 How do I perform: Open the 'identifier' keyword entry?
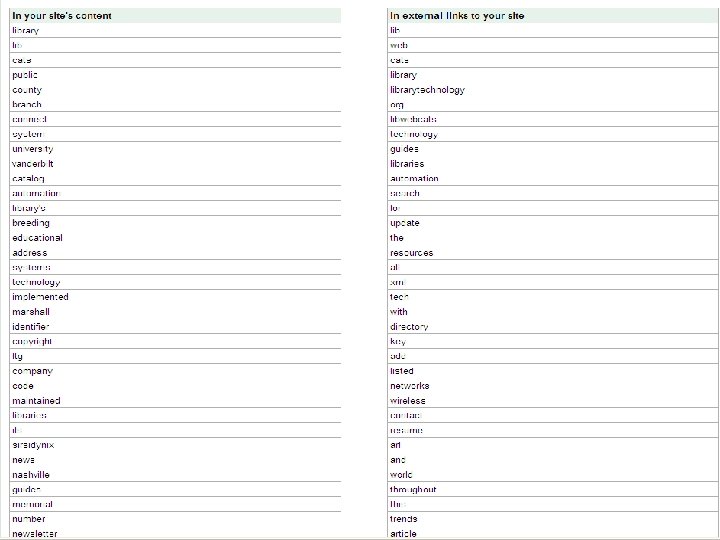point(31,327)
